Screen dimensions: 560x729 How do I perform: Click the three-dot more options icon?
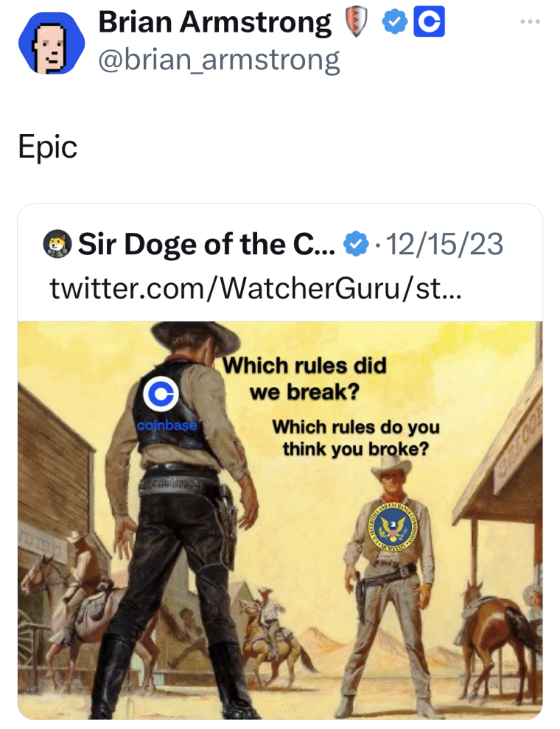tap(530, 21)
